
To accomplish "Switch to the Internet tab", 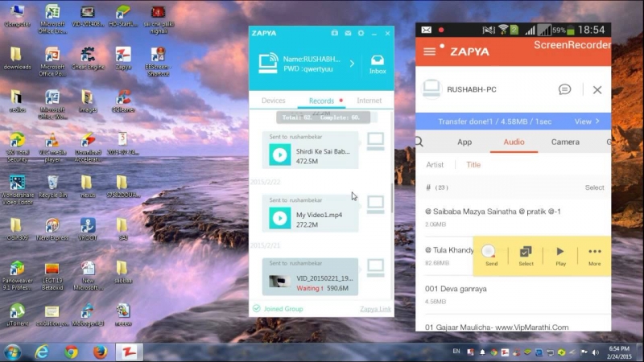I will [369, 101].
